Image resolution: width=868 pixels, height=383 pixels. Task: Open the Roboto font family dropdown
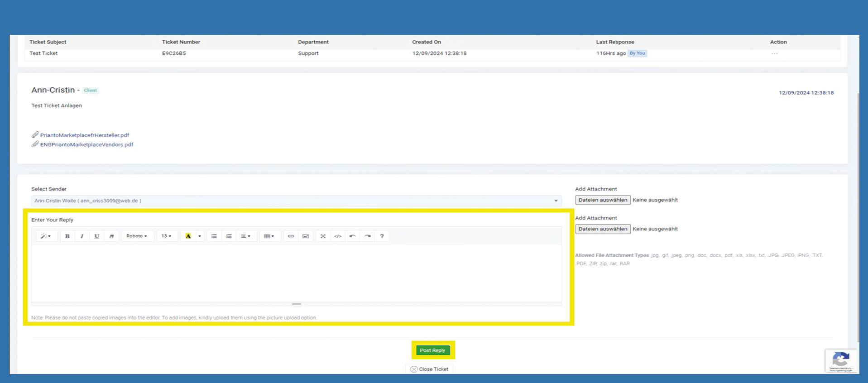pos(137,236)
